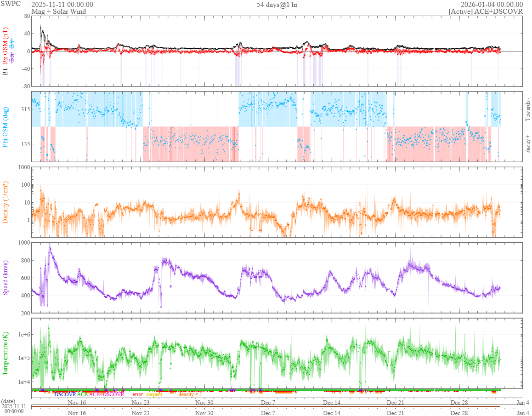
Task: Click the green Temperature (K) axis label
Action: point(6,353)
